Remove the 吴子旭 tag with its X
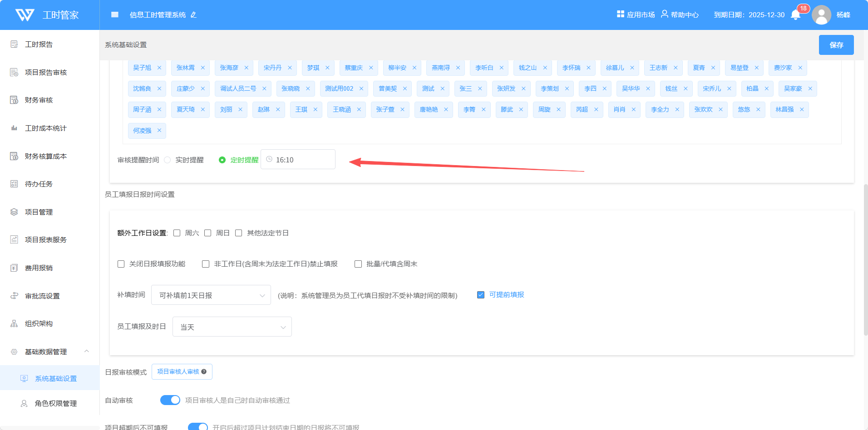This screenshot has width=868, height=430. click(159, 68)
